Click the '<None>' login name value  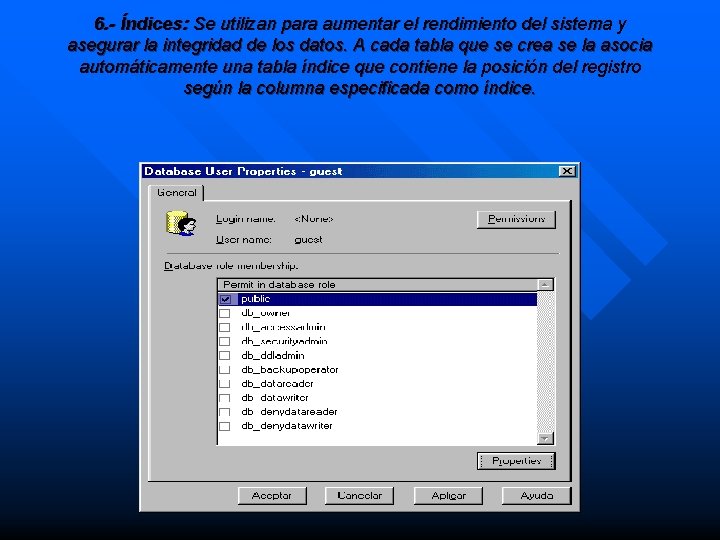(x=314, y=219)
